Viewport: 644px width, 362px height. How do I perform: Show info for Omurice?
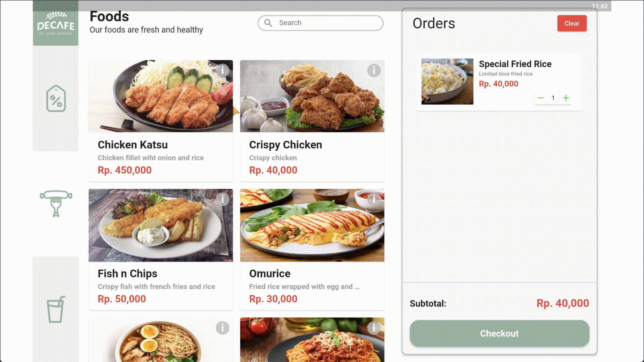tap(374, 199)
